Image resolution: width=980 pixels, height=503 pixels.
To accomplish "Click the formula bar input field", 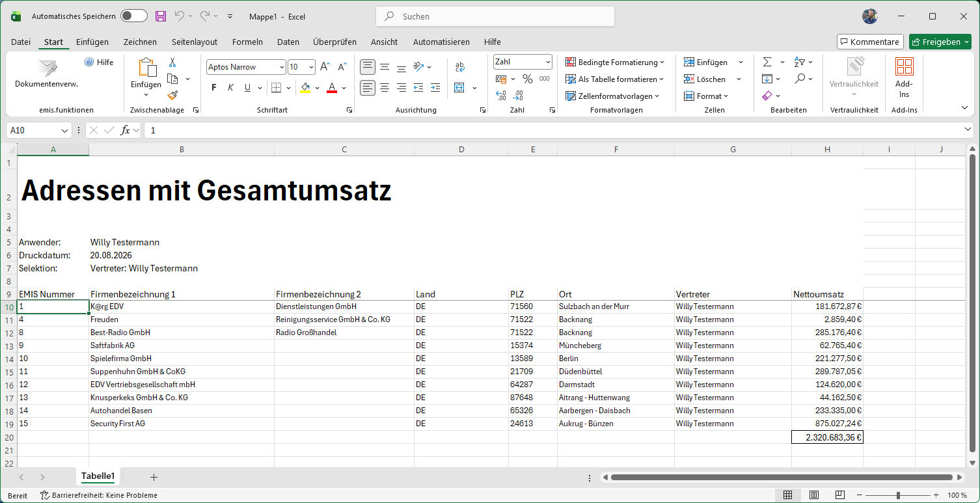I will click(x=553, y=131).
